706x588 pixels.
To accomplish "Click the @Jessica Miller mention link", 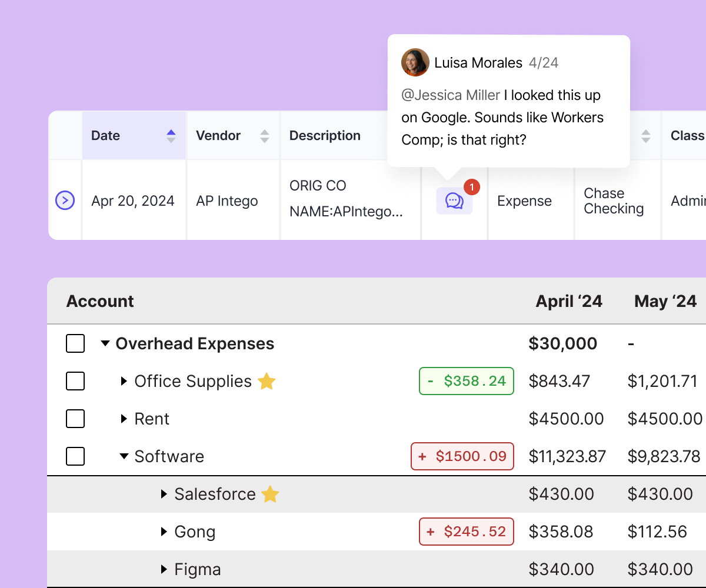I will tap(451, 95).
